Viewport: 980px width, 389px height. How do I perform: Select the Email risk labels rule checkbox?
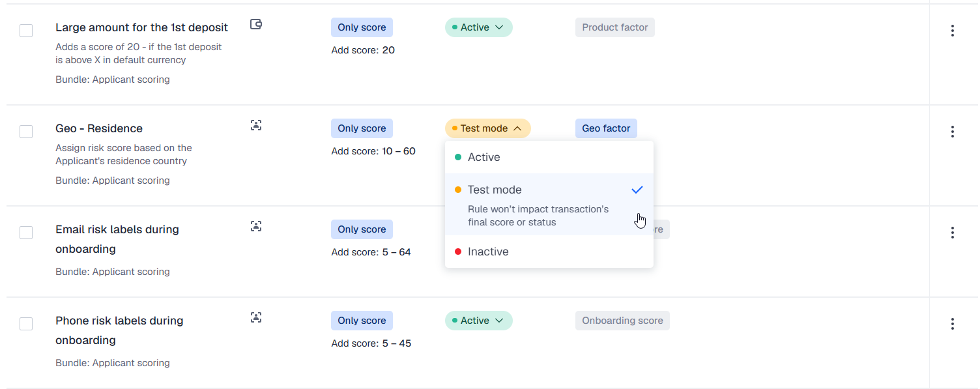click(26, 233)
